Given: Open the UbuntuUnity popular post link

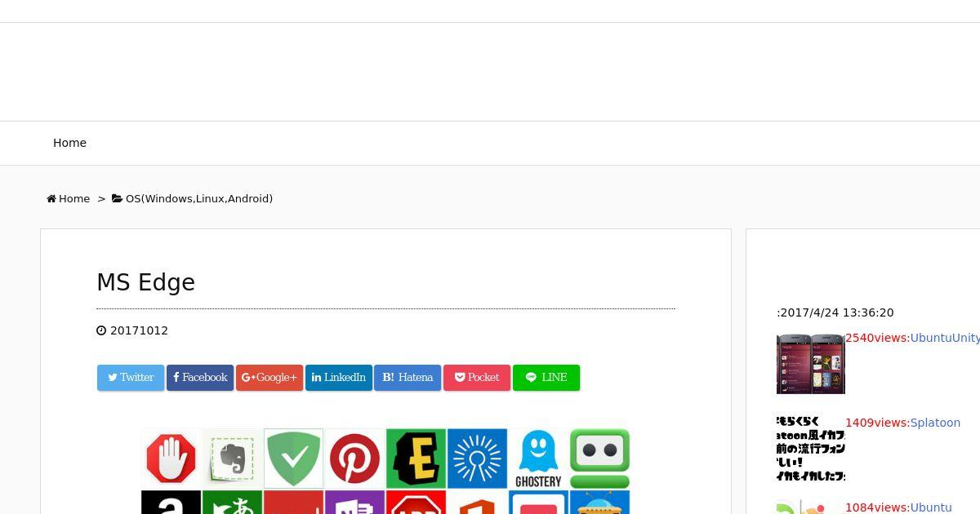Looking at the screenshot, I should [945, 338].
